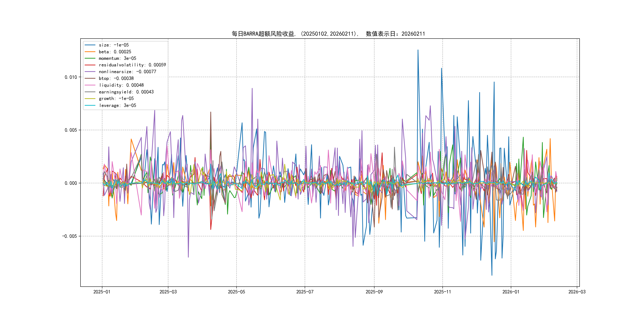
Task: Click the -0.005 y-axis tick label
Action: 70,236
